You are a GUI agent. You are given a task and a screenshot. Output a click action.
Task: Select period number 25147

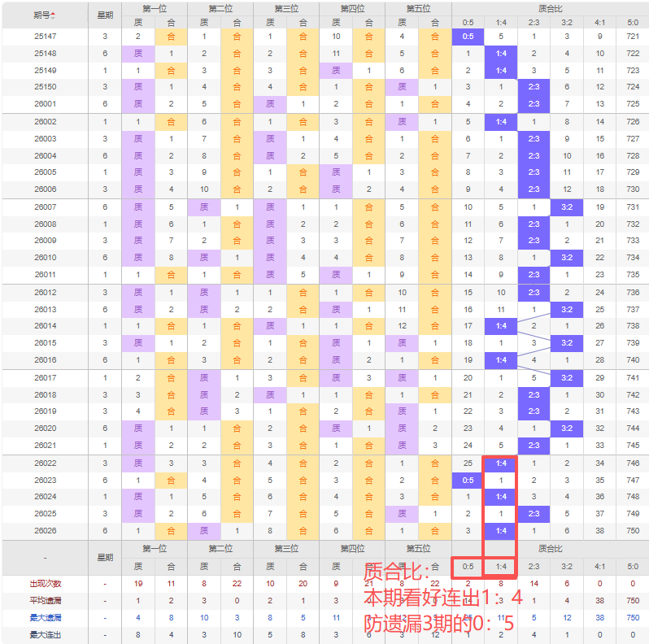tap(45, 37)
